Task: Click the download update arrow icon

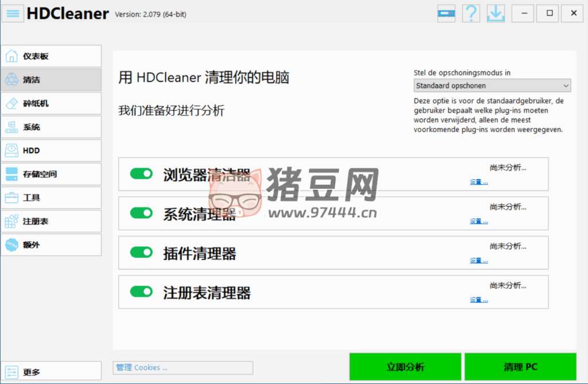Action: tap(496, 14)
